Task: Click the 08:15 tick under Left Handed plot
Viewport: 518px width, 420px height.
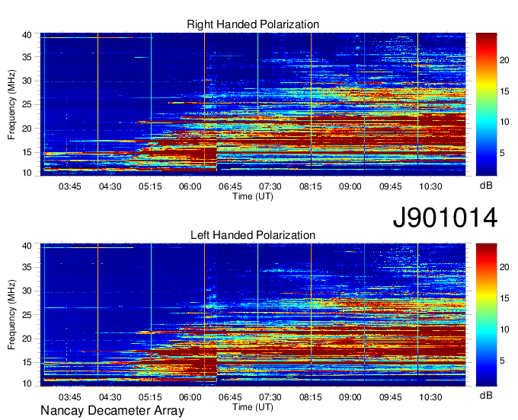Action: tap(311, 397)
